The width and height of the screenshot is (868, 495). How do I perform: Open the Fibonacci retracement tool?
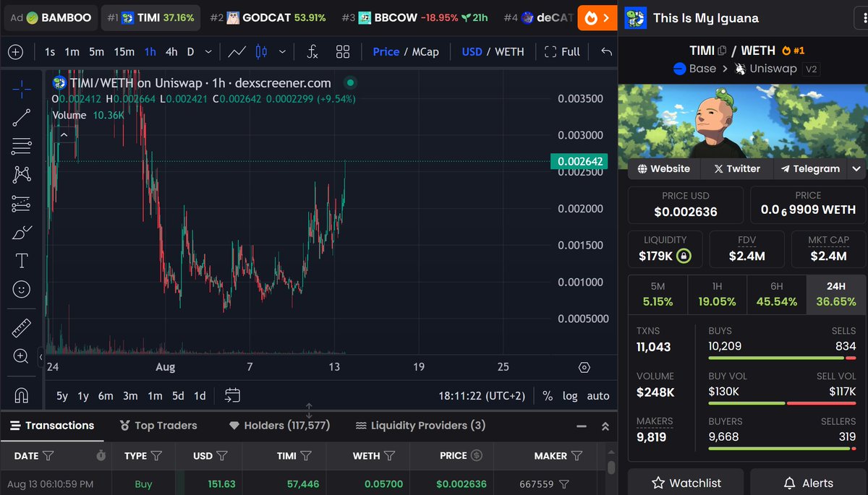pyautogui.click(x=22, y=146)
